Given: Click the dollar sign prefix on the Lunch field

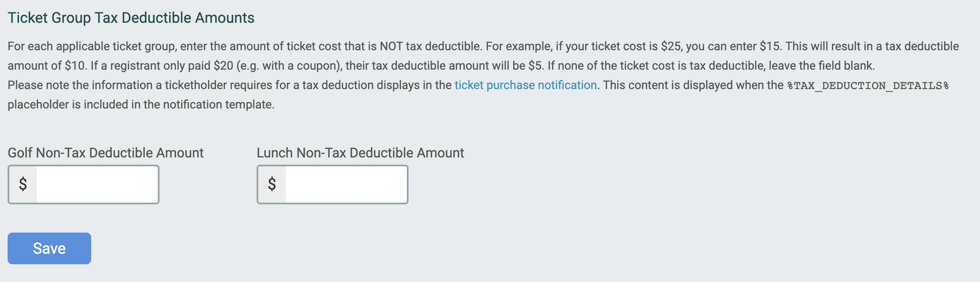Looking at the screenshot, I should (272, 184).
